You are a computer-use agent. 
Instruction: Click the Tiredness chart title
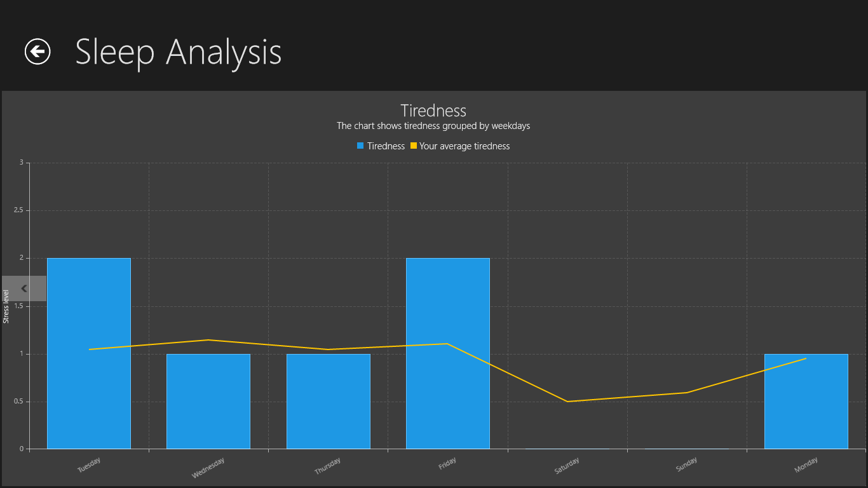click(x=433, y=111)
